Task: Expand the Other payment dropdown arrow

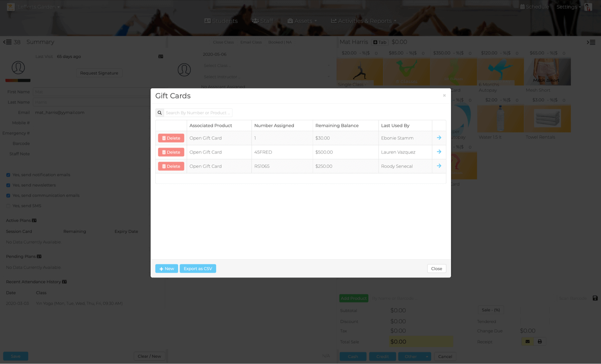Action: 427,357
